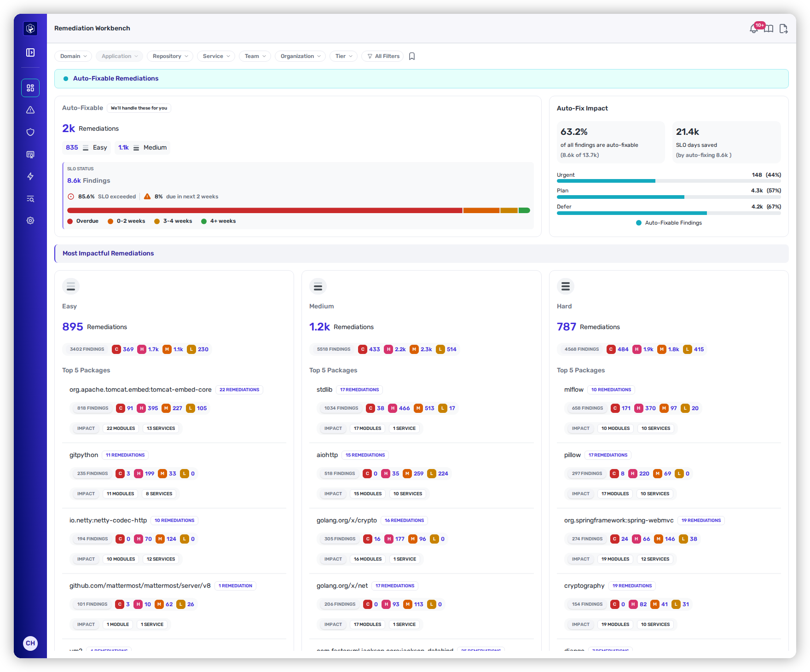
Task: Click the Medium difficulty bars icon
Action: click(318, 286)
